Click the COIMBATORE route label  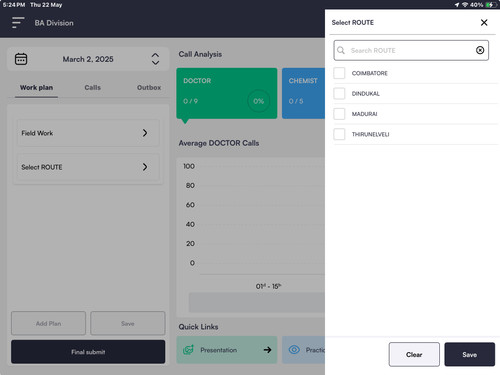(x=369, y=73)
